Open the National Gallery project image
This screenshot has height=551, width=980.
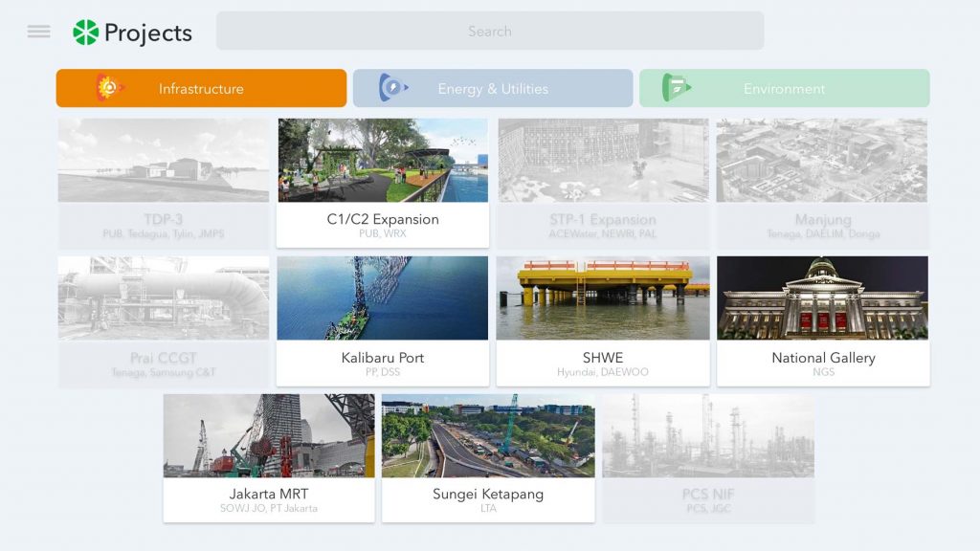coord(822,298)
